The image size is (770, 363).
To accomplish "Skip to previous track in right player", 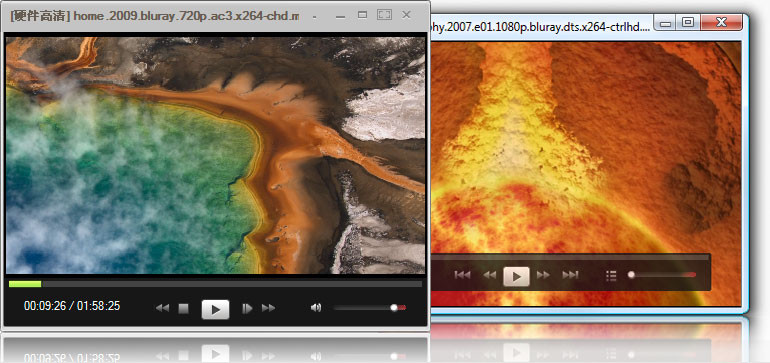I will (x=463, y=275).
